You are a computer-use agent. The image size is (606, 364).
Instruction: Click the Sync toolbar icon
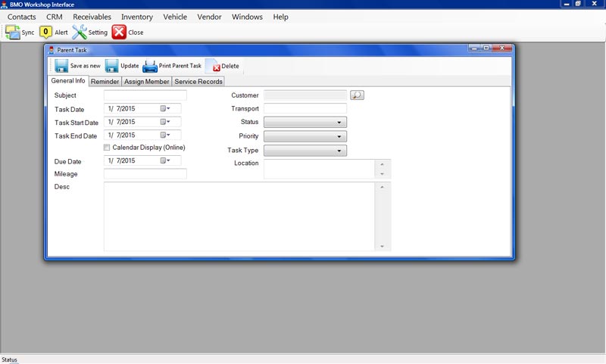point(13,33)
